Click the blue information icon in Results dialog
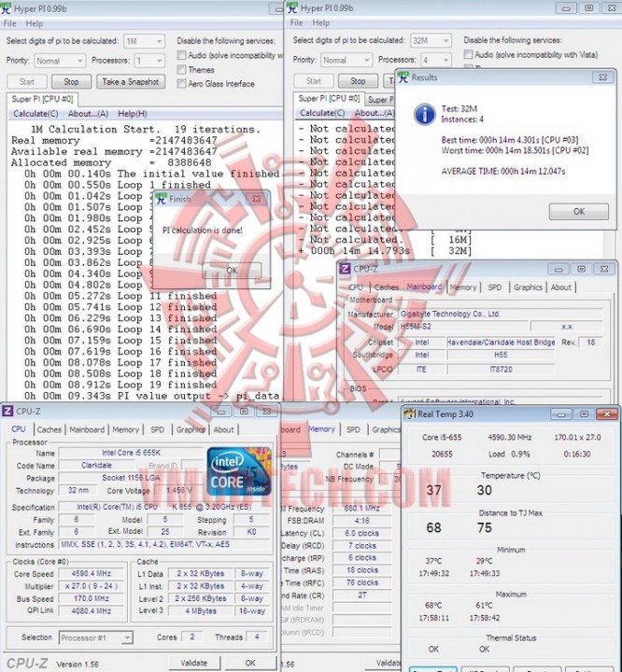The width and height of the screenshot is (622, 672). (425, 114)
